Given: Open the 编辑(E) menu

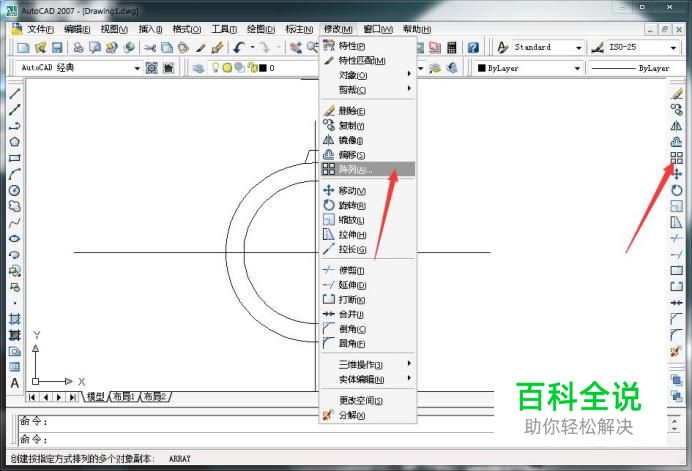Looking at the screenshot, I should 77,29.
